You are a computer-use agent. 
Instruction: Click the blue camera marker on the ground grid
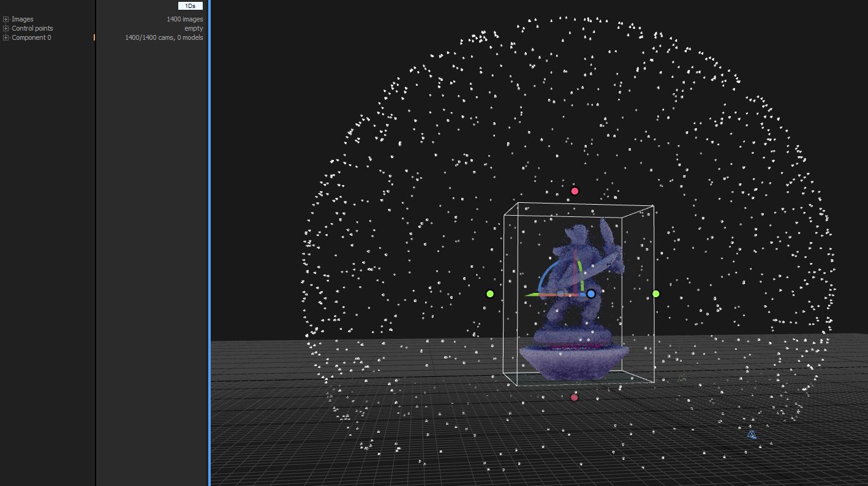[750, 435]
